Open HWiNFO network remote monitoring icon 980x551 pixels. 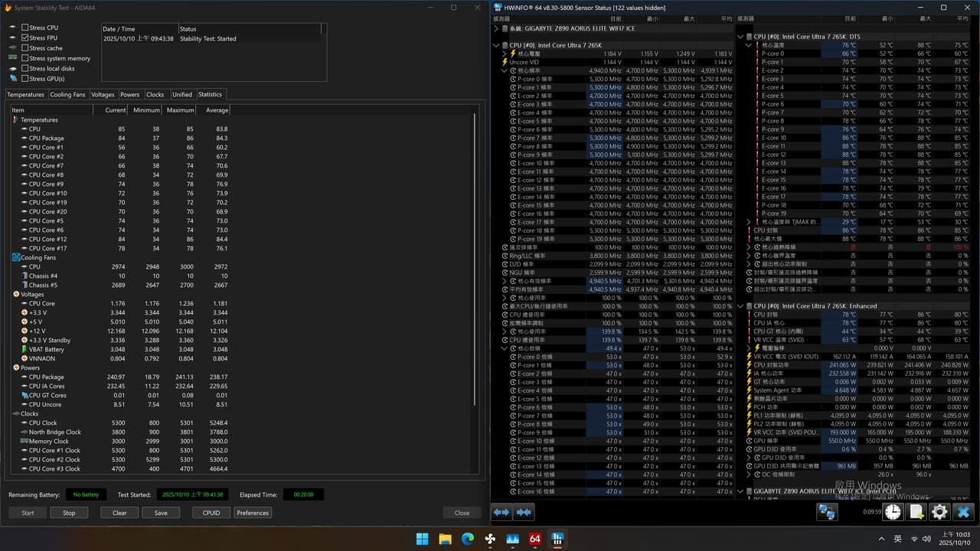[827, 512]
